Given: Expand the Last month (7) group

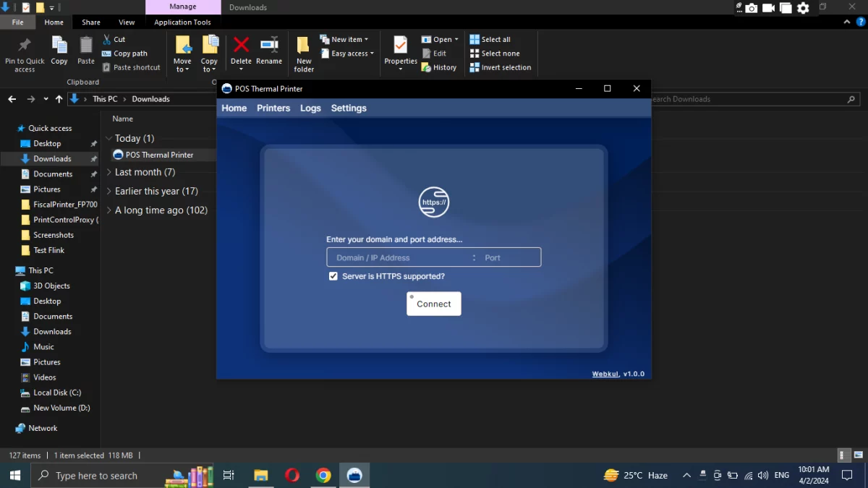Looking at the screenshot, I should click(109, 172).
